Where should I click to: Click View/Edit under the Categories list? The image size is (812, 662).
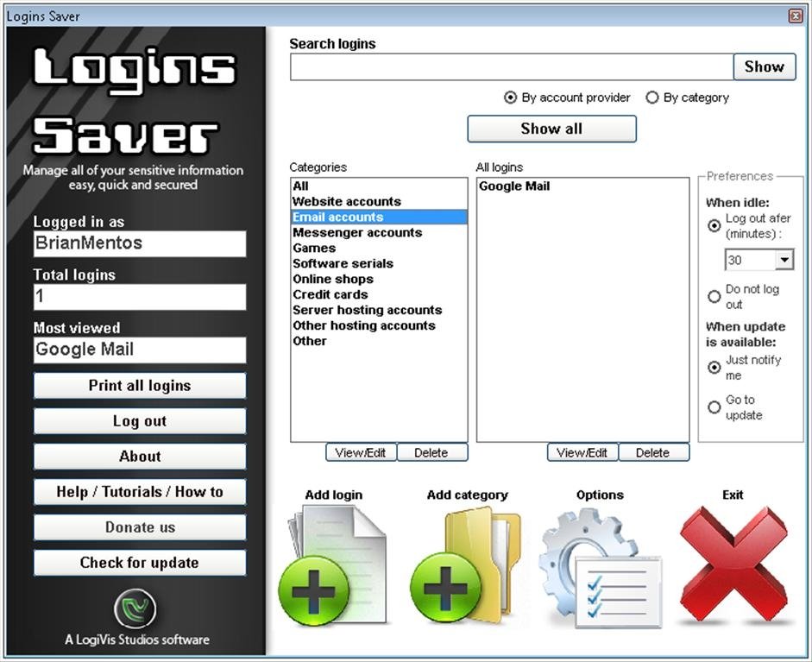coord(361,452)
